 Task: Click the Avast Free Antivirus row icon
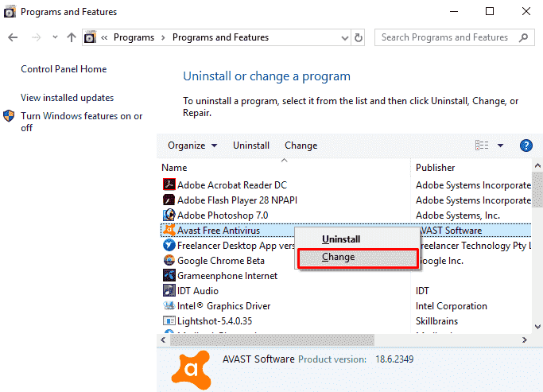tap(169, 230)
